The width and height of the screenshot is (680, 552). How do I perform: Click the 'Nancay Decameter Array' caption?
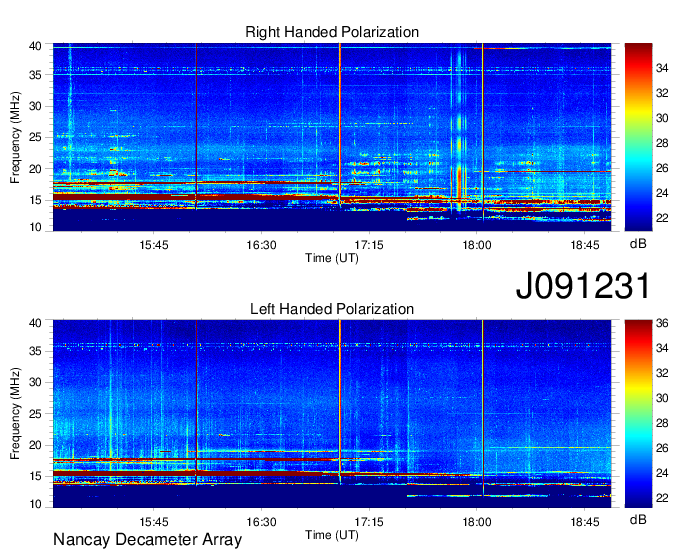click(x=147, y=540)
